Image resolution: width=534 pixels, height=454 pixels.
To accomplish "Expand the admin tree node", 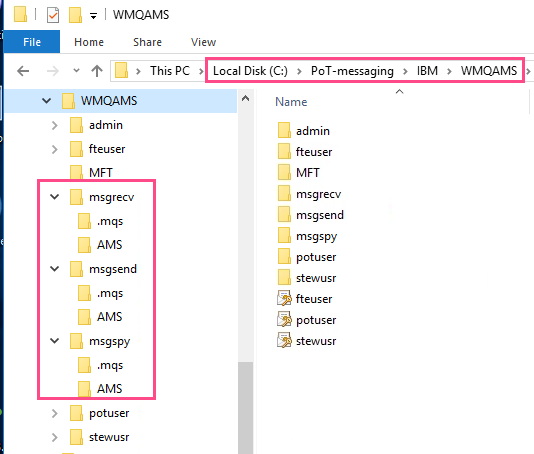I will (54, 125).
